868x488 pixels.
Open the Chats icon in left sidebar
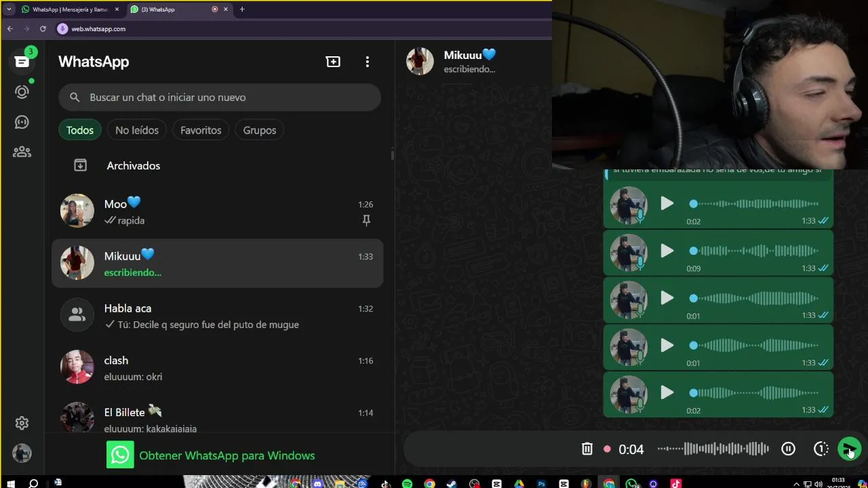(22, 62)
